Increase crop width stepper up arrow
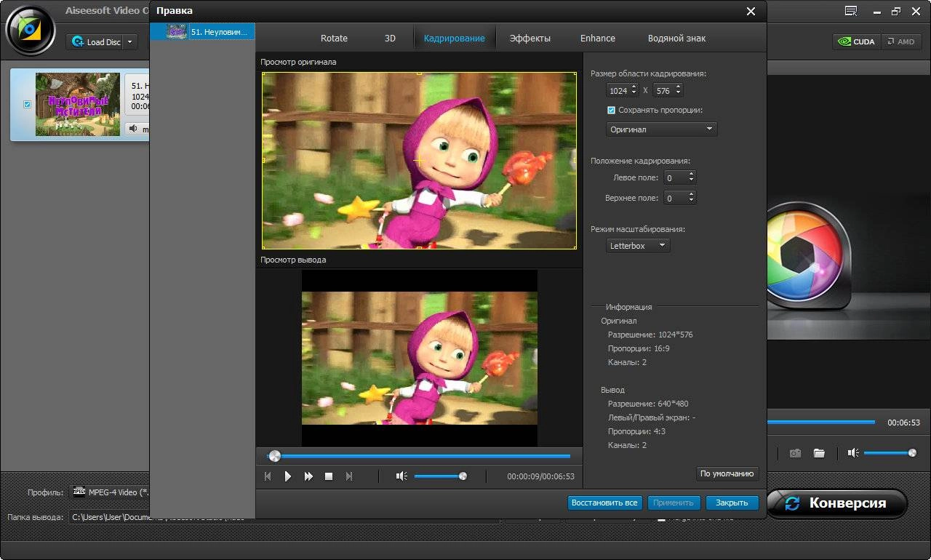The width and height of the screenshot is (931, 560). tap(634, 87)
